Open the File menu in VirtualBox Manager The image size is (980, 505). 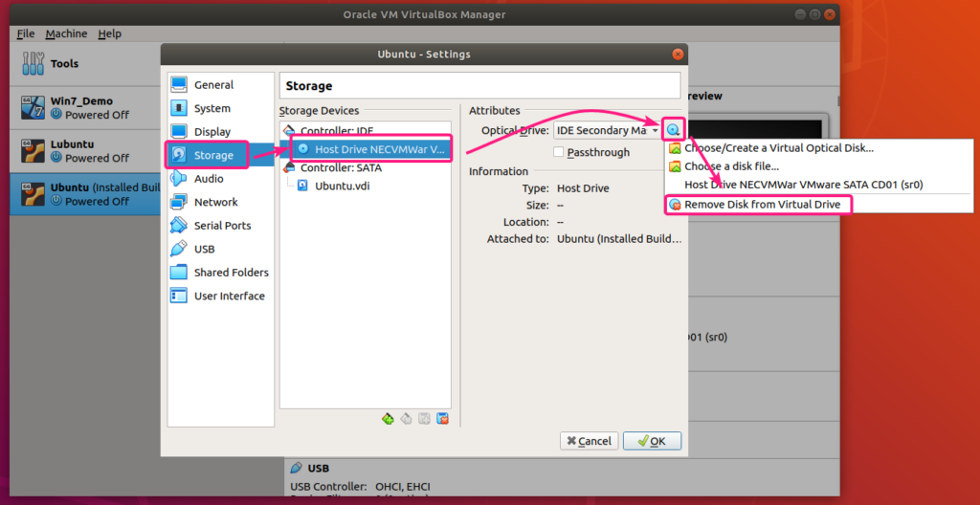click(x=26, y=33)
